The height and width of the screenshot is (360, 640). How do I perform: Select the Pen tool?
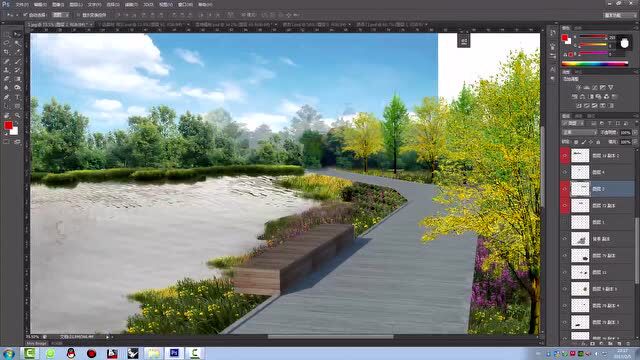point(7,97)
